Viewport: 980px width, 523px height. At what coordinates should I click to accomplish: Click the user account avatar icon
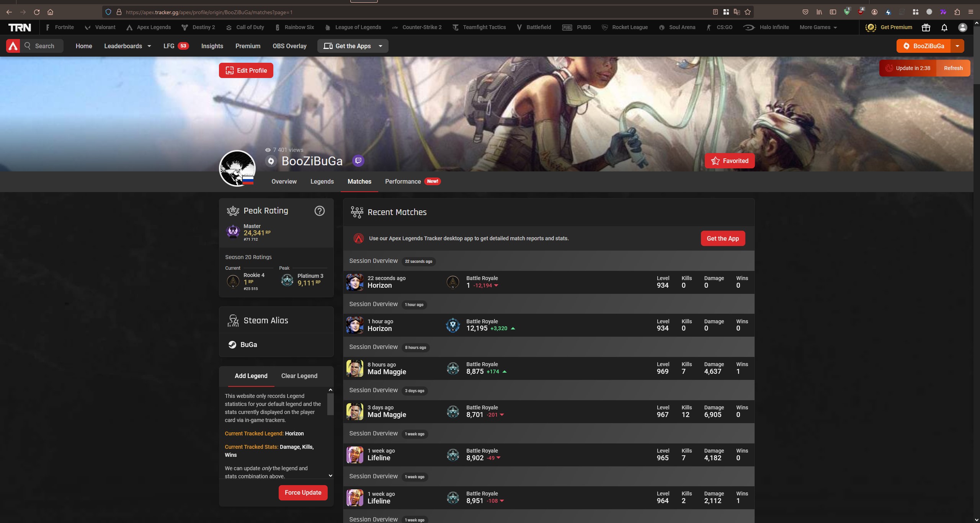[962, 28]
